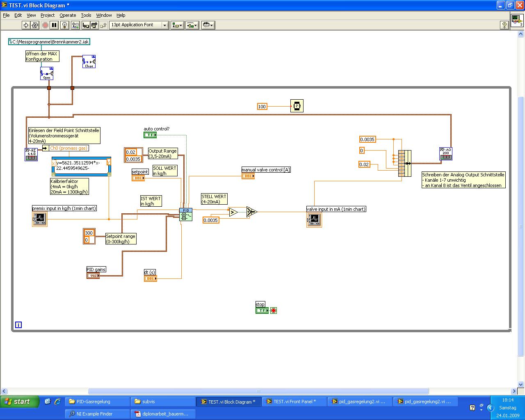Image resolution: width=525 pixels, height=420 pixels.
Task: Click the 'Schreiben der Analog Output Schnittstelle' comment
Action: [463, 180]
